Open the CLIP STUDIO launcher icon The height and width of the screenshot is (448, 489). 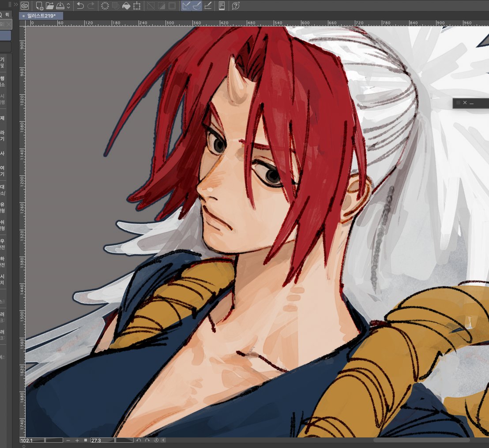click(25, 6)
